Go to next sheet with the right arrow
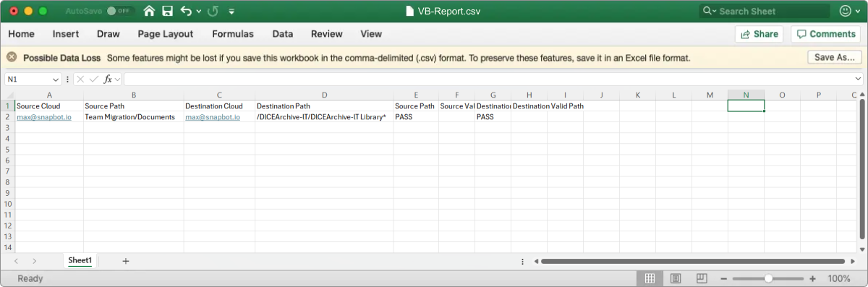This screenshot has width=868, height=287. point(34,260)
